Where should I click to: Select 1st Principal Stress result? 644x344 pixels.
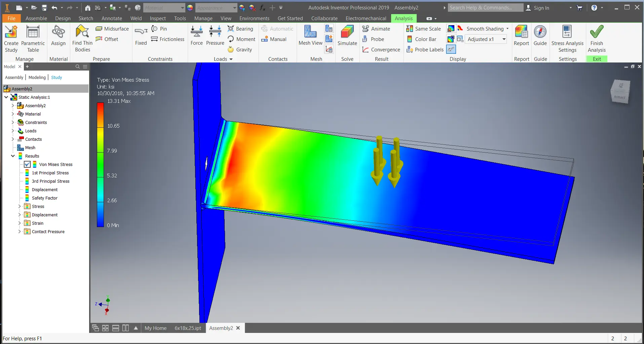(50, 173)
